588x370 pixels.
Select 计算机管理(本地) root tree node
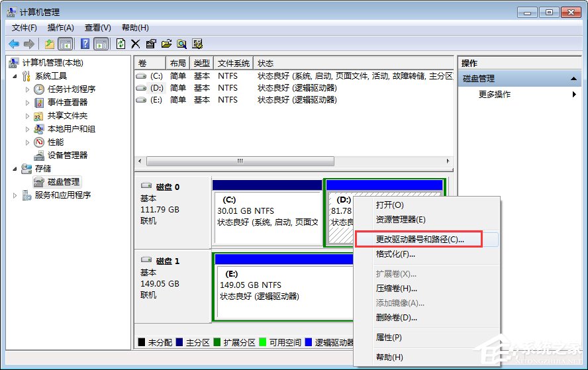(52, 63)
